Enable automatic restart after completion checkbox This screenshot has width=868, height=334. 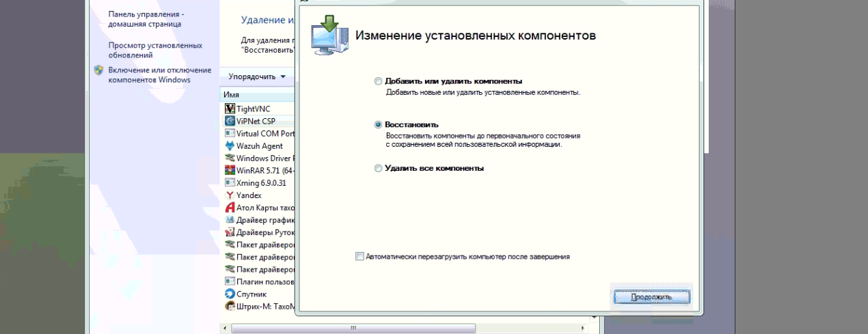click(x=360, y=257)
